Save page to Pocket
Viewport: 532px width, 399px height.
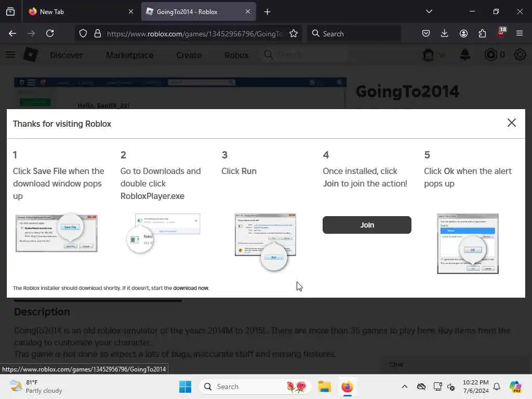[x=426, y=33]
